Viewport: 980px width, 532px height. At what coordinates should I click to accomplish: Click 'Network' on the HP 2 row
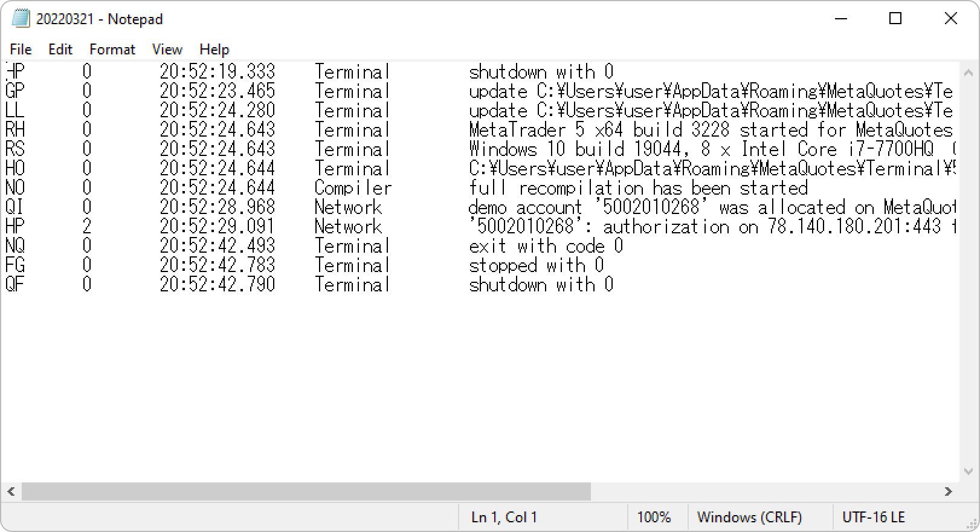(348, 227)
